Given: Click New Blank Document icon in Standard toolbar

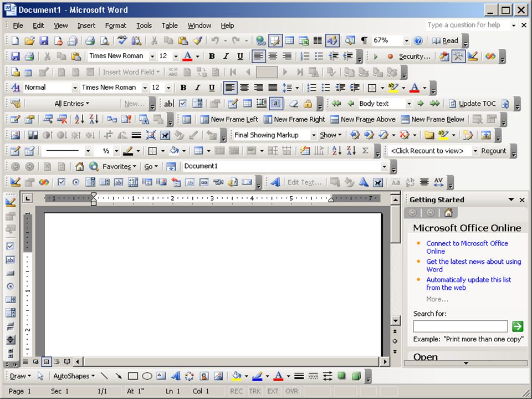Looking at the screenshot, I should click(15, 40).
